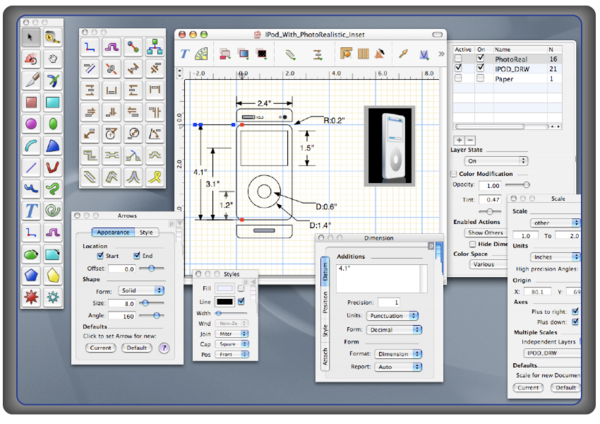Open the arrow Form dropdown showing Solid

coord(139,290)
